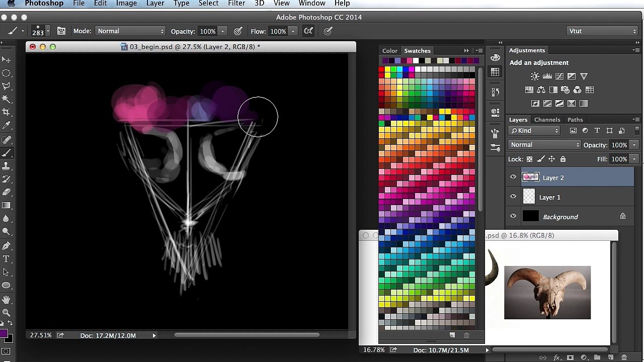
Task: Switch to the Channels tab
Action: point(547,120)
